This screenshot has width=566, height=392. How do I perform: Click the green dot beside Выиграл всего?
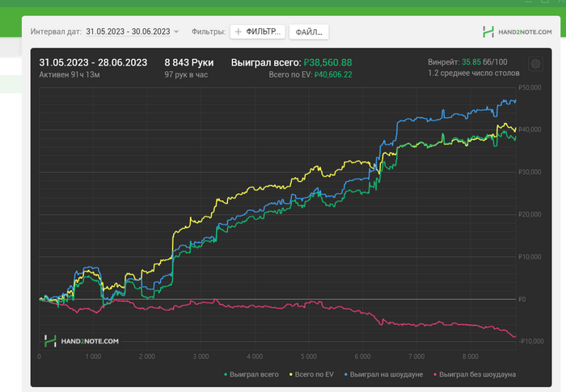coord(226,375)
